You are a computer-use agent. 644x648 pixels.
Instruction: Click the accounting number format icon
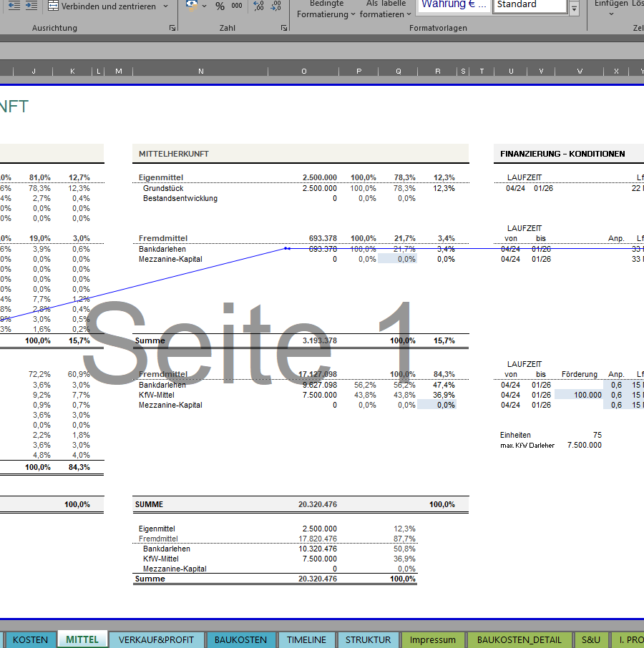191,5
